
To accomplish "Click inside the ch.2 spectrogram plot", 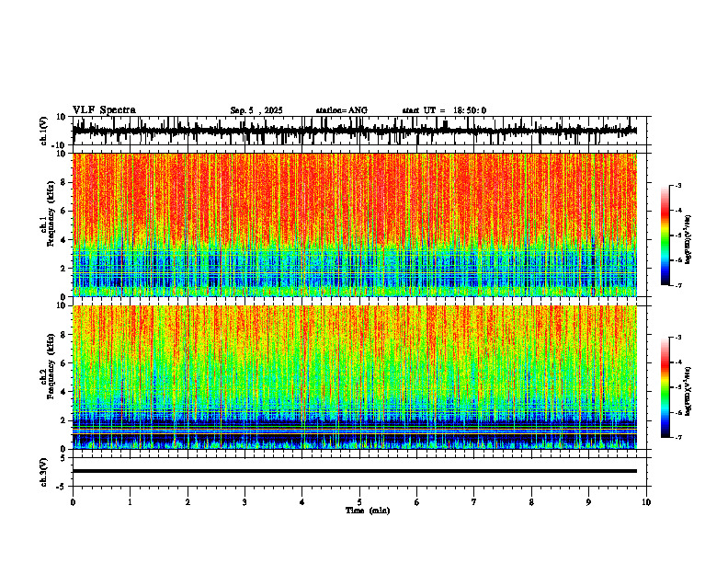I will (x=355, y=377).
